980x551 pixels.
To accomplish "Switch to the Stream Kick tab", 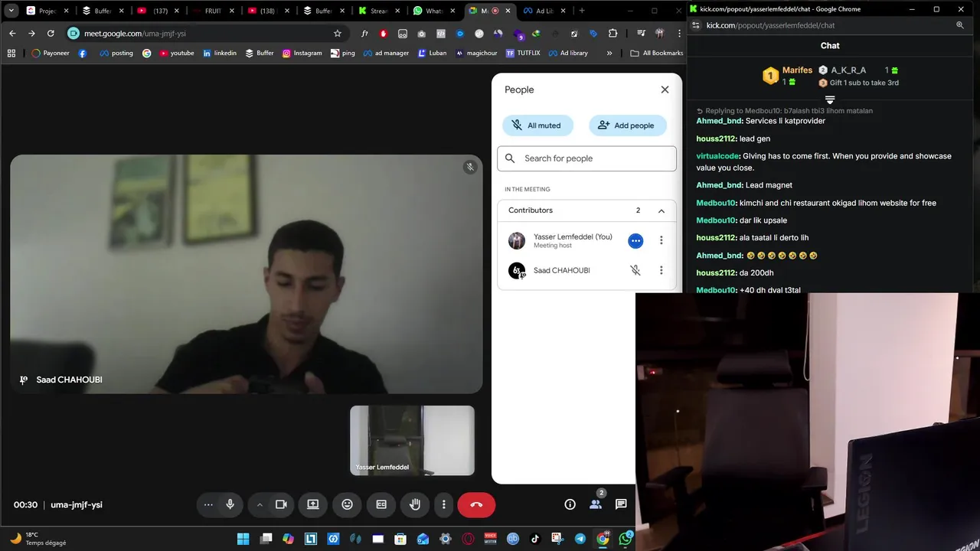I will (x=379, y=11).
